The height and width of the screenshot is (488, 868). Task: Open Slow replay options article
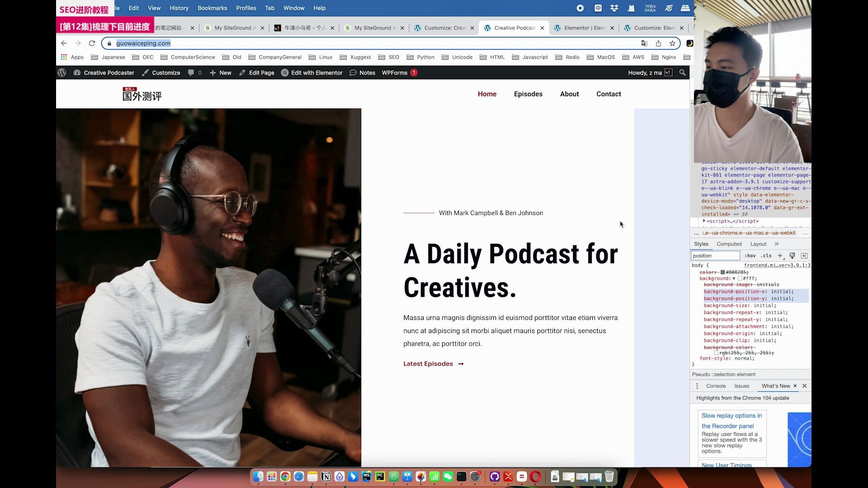(x=731, y=421)
